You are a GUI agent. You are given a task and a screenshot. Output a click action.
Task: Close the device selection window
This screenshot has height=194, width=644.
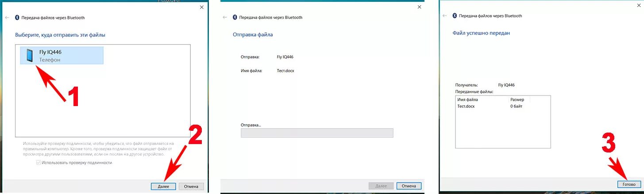pos(202,7)
